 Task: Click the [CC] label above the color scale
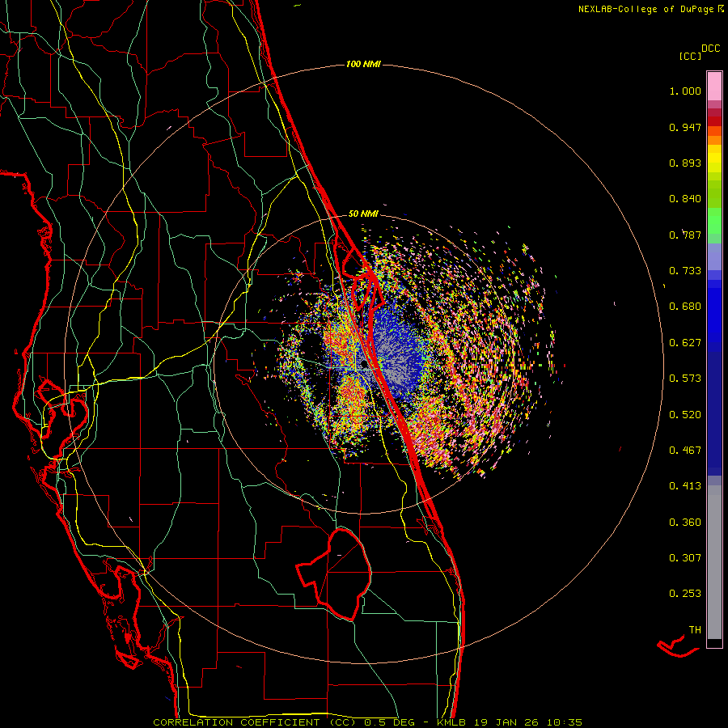click(x=690, y=56)
